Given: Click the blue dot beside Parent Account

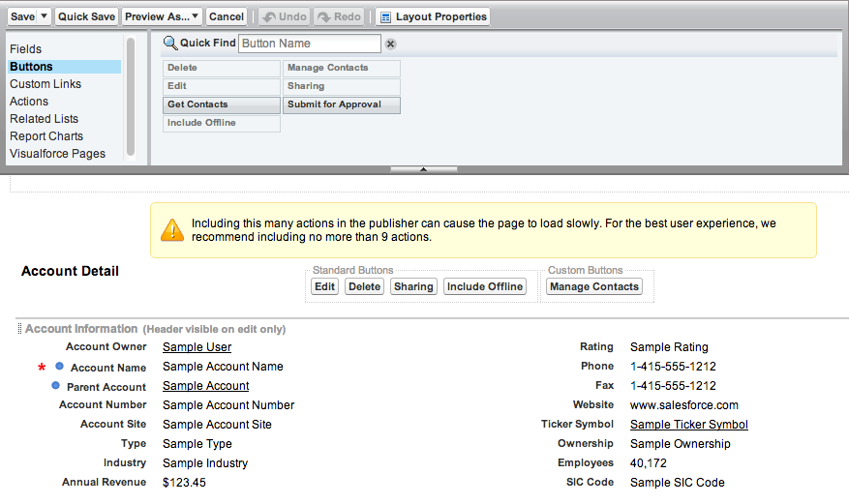Looking at the screenshot, I should (55, 386).
